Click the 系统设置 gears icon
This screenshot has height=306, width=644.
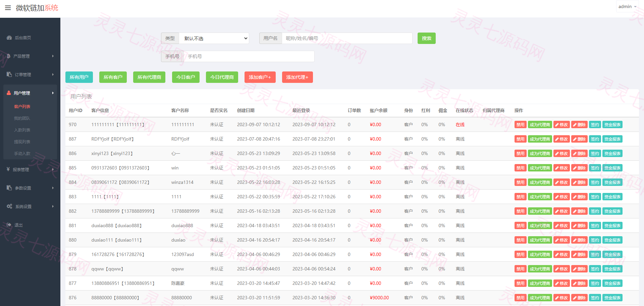[9, 206]
